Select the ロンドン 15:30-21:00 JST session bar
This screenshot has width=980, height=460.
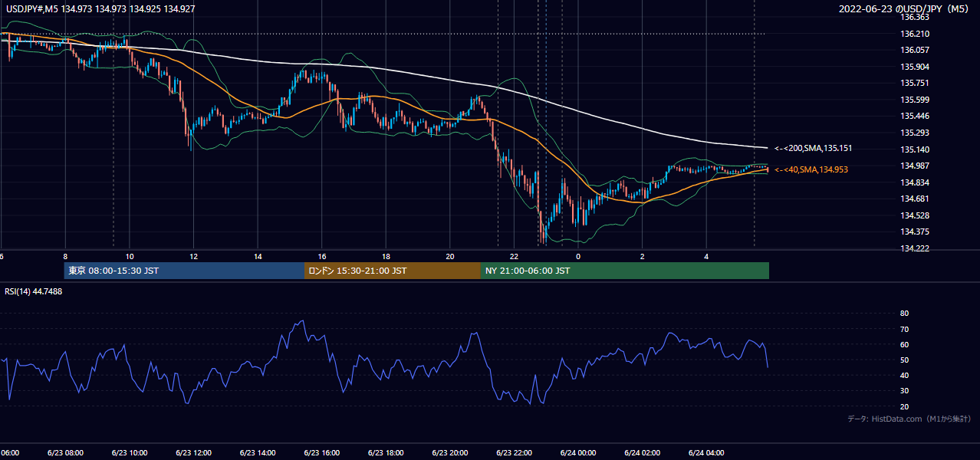pos(393,271)
